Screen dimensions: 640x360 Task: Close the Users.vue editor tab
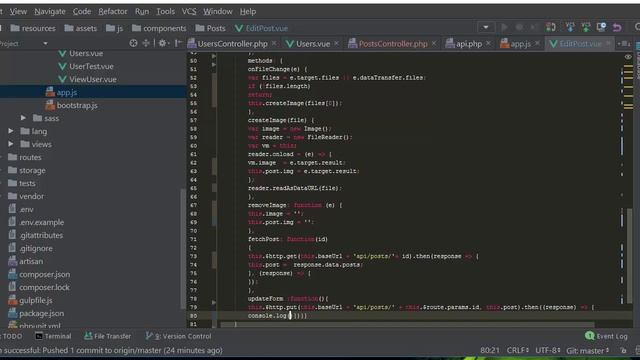336,43
